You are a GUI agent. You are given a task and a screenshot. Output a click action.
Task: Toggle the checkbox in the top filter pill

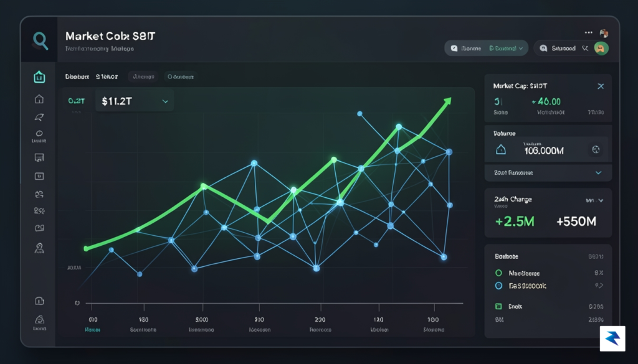(x=454, y=49)
